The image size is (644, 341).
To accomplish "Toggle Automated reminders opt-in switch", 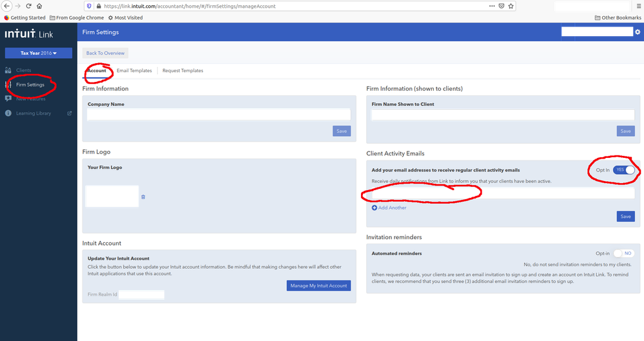I will point(624,253).
